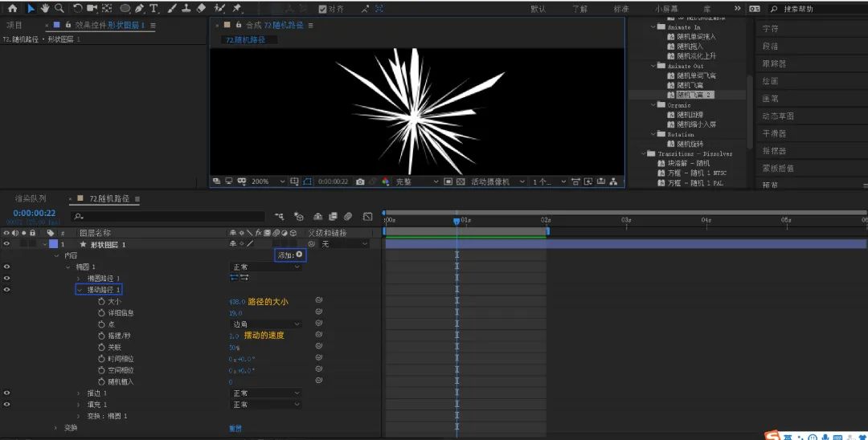Toggle stopwatch for 大小 property
Screen dimensions: 868x440
[101, 301]
